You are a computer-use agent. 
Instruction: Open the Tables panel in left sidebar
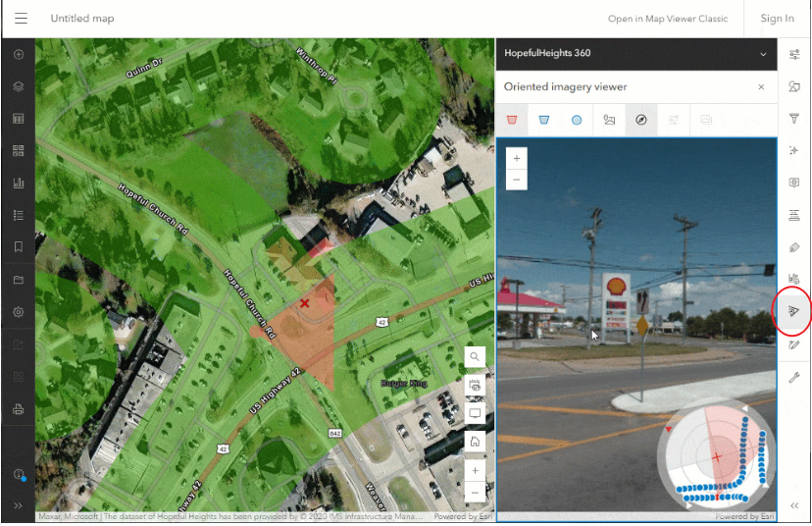coord(19,119)
